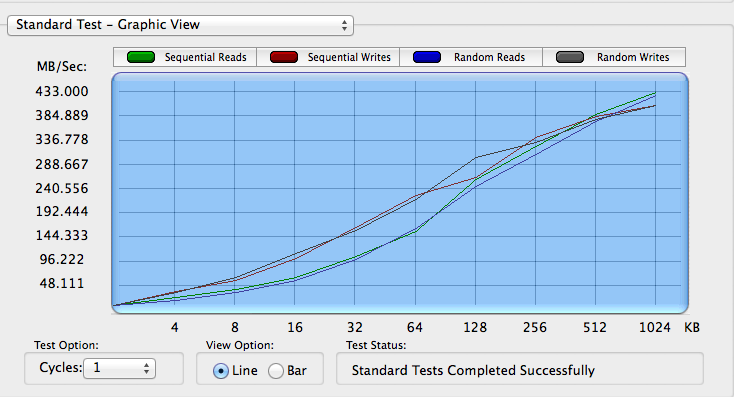Screen dimensions: 734x397
Task: Click the 144.333 axis value
Action: [62, 235]
